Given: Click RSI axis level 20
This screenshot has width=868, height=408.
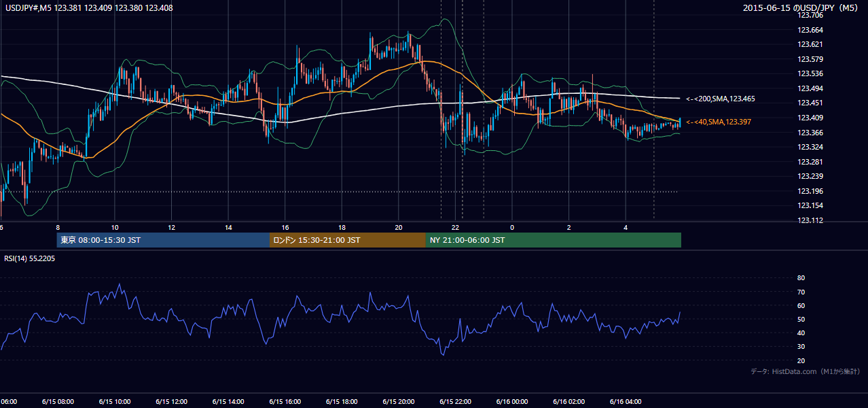Looking at the screenshot, I should click(801, 360).
